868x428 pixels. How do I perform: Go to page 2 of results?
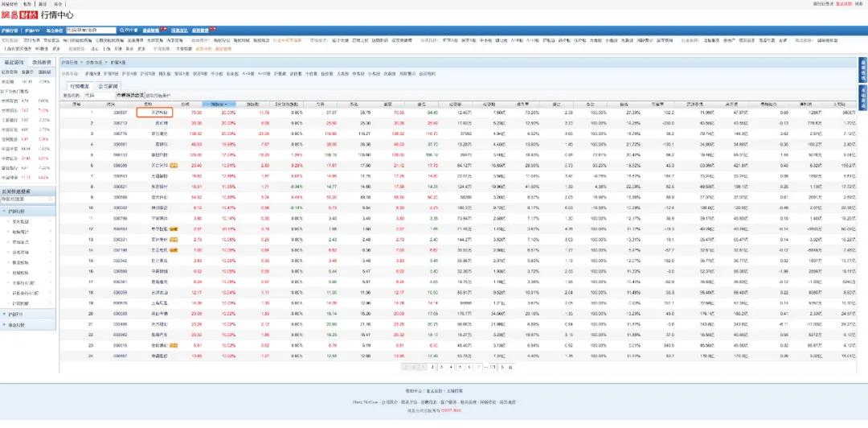point(432,367)
